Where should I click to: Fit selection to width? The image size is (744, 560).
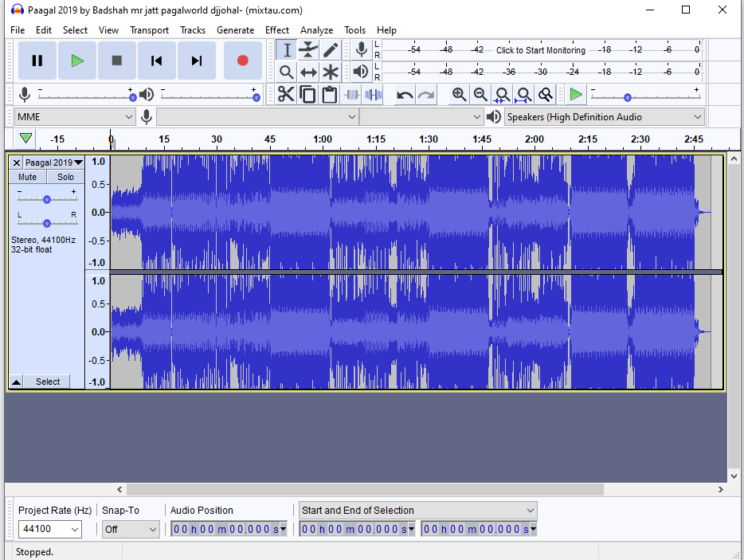tap(502, 95)
